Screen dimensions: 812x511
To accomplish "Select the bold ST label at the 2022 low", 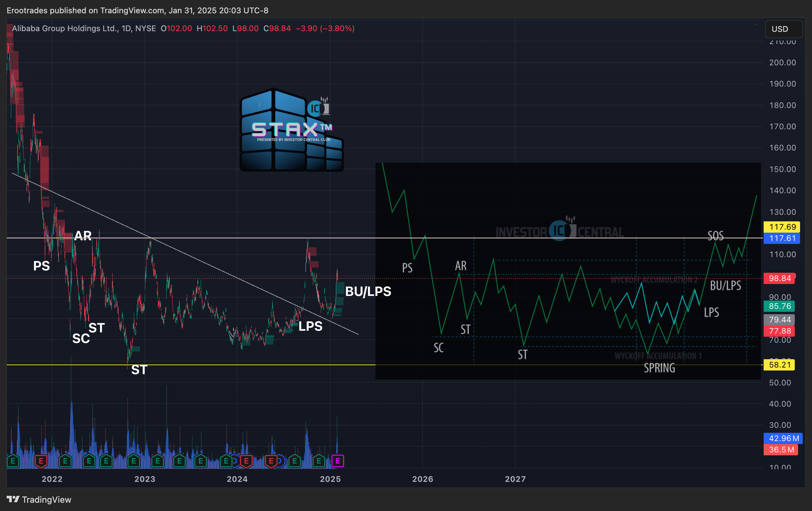I will (x=139, y=369).
